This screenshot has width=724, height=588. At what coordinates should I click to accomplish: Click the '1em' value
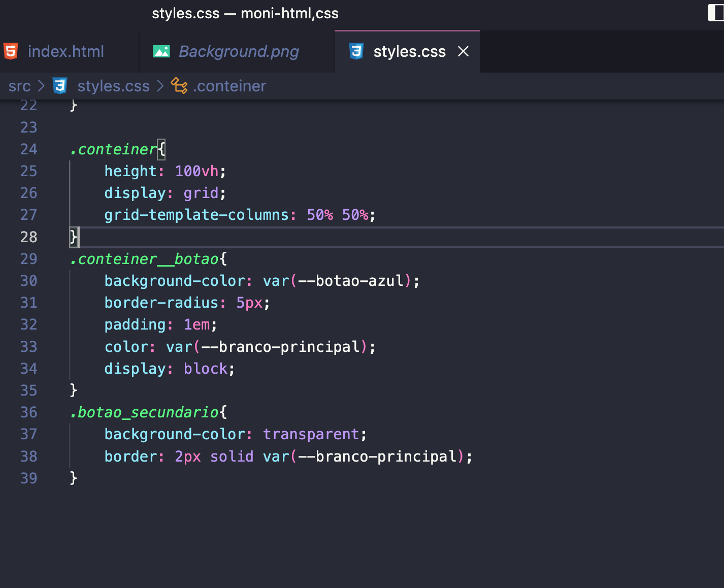[x=196, y=325]
